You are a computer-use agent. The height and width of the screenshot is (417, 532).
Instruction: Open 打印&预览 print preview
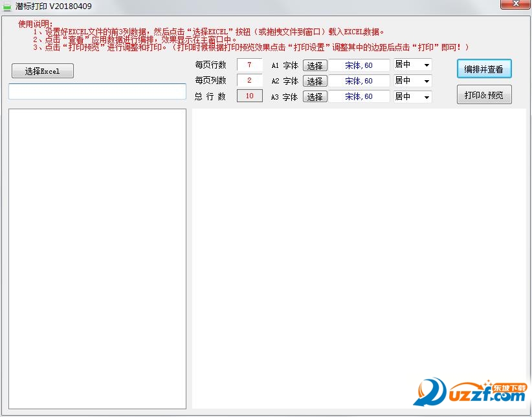[x=484, y=94]
